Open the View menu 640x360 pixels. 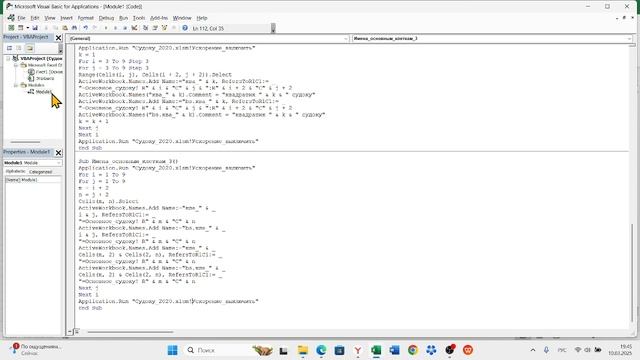[50, 18]
